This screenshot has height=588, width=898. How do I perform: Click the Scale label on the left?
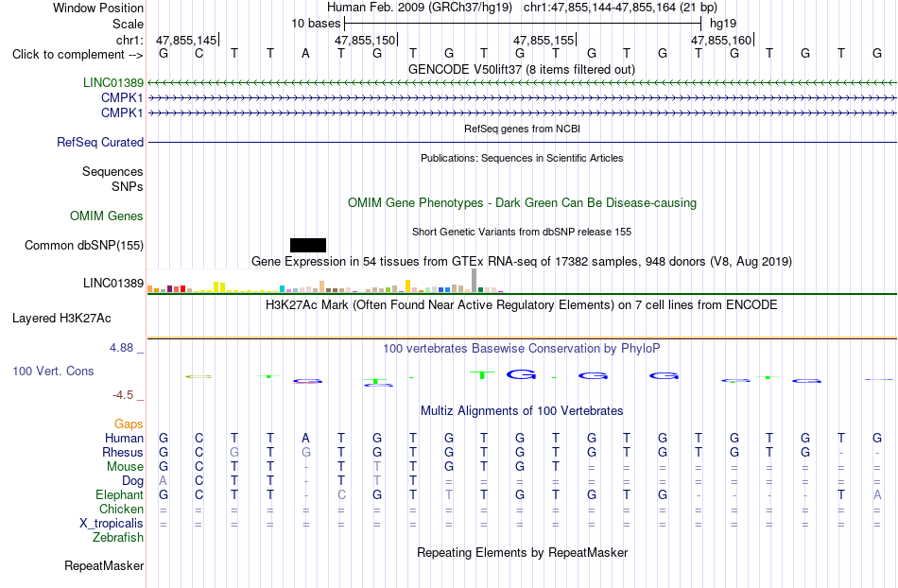[128, 24]
